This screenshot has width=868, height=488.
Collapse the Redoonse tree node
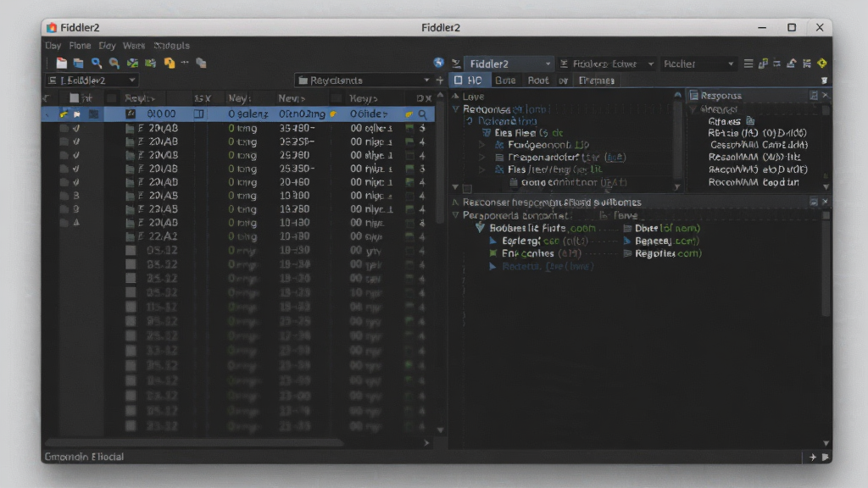pyautogui.click(x=456, y=109)
